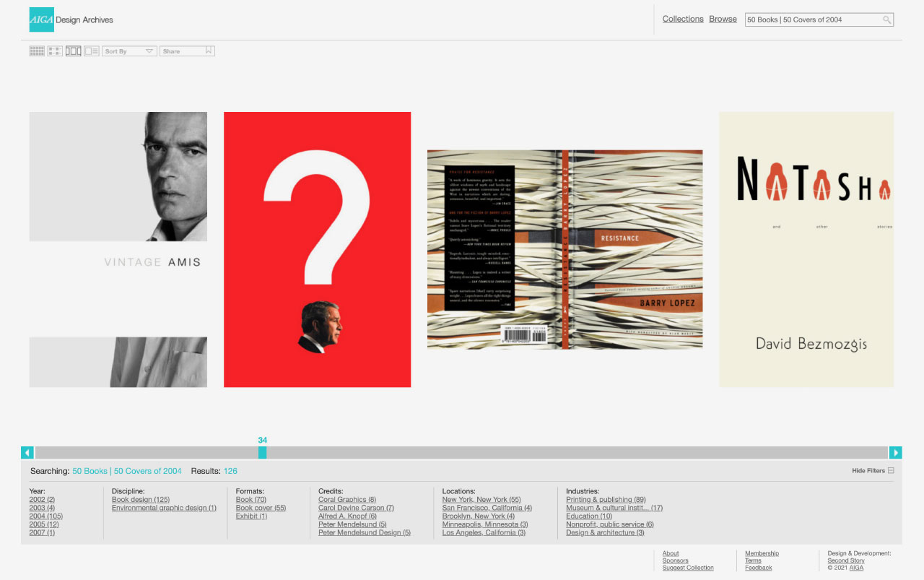Image resolution: width=924 pixels, height=580 pixels.
Task: Filter credits by Carol Devine Carson (7)
Action: click(x=356, y=508)
